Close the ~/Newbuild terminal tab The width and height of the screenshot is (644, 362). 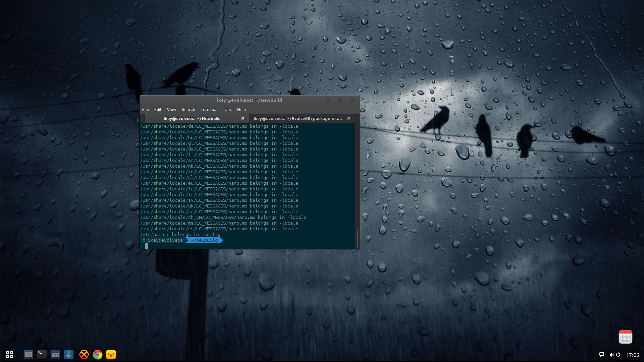pos(243,119)
